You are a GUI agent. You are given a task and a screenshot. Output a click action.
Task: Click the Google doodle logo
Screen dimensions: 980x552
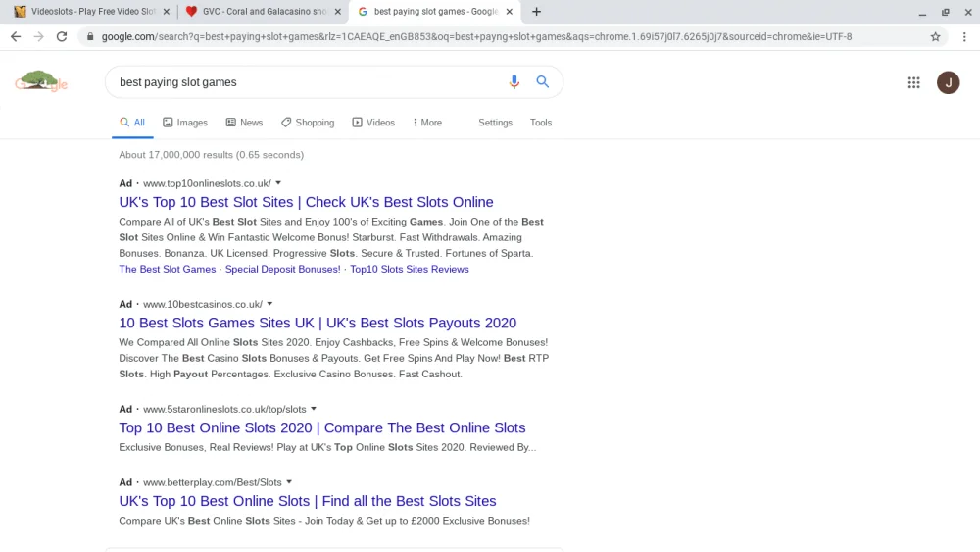click(41, 81)
